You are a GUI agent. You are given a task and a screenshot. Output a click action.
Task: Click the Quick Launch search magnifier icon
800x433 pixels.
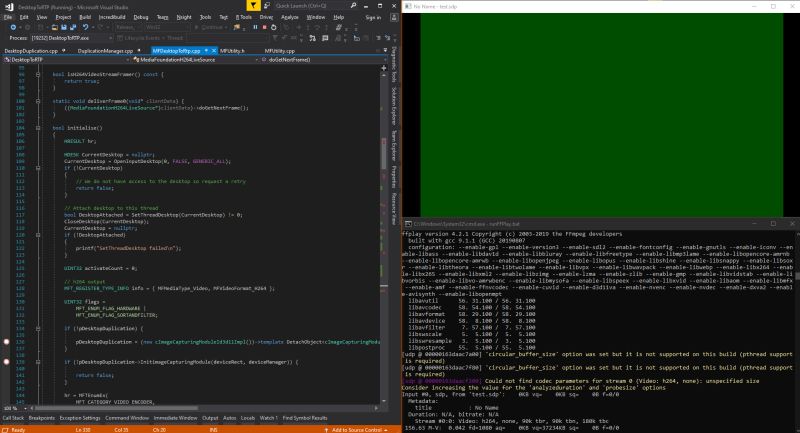click(x=353, y=6)
